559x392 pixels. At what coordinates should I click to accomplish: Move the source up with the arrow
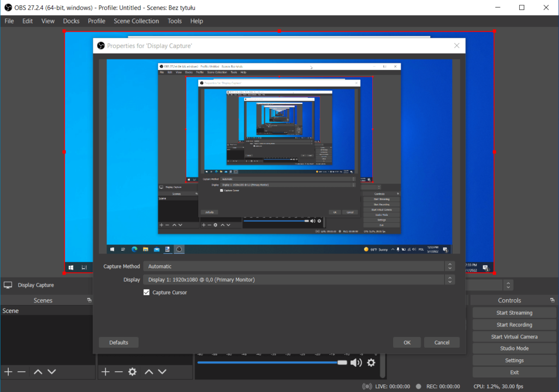(x=148, y=372)
